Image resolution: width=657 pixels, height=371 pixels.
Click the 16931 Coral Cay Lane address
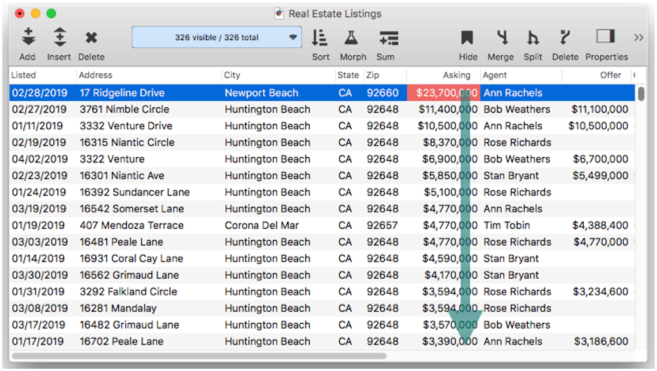131,259
